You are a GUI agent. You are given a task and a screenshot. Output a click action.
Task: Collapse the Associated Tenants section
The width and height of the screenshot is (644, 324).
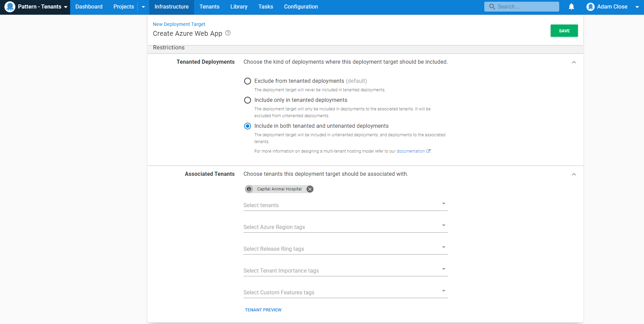pyautogui.click(x=574, y=174)
